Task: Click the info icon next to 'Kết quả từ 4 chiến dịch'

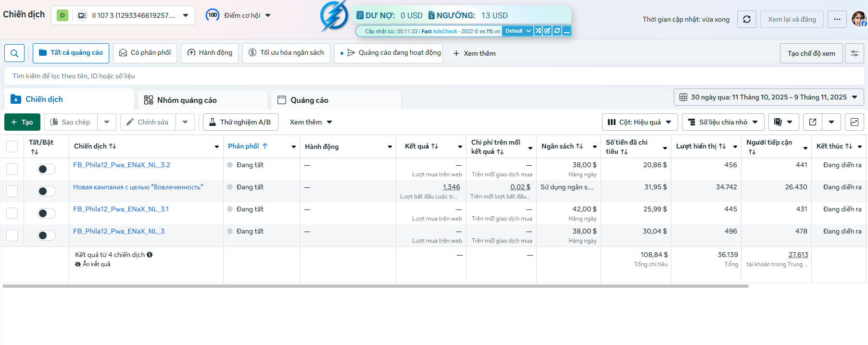Action: (150, 255)
